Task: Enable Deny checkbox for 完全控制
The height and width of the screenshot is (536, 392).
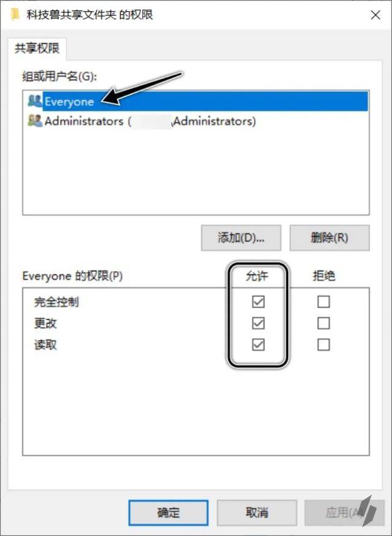Action: (323, 301)
